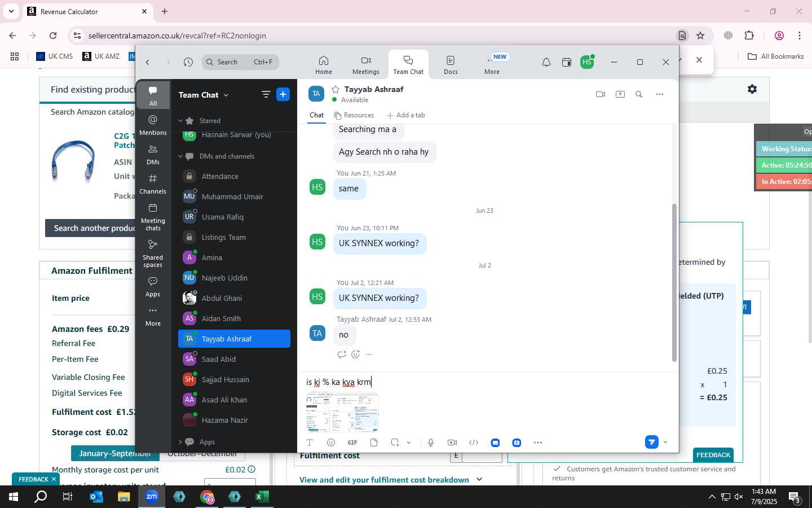Send the message with blue send button

652,442
